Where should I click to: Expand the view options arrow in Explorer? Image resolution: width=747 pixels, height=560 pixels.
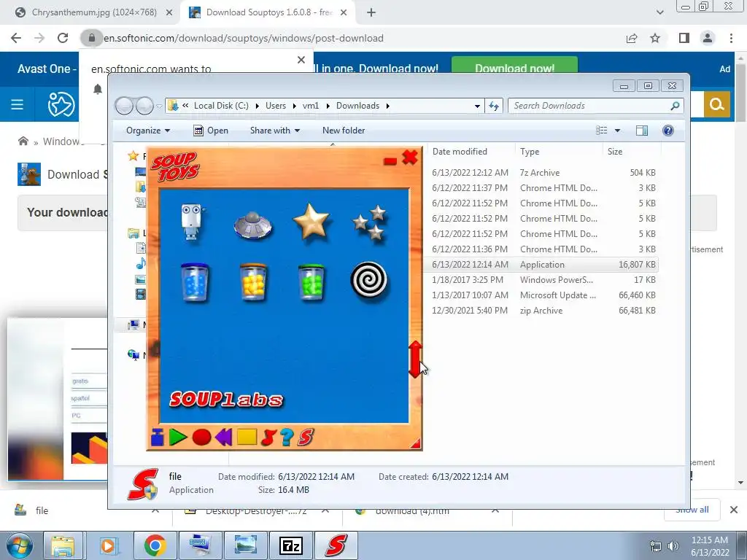coord(617,131)
